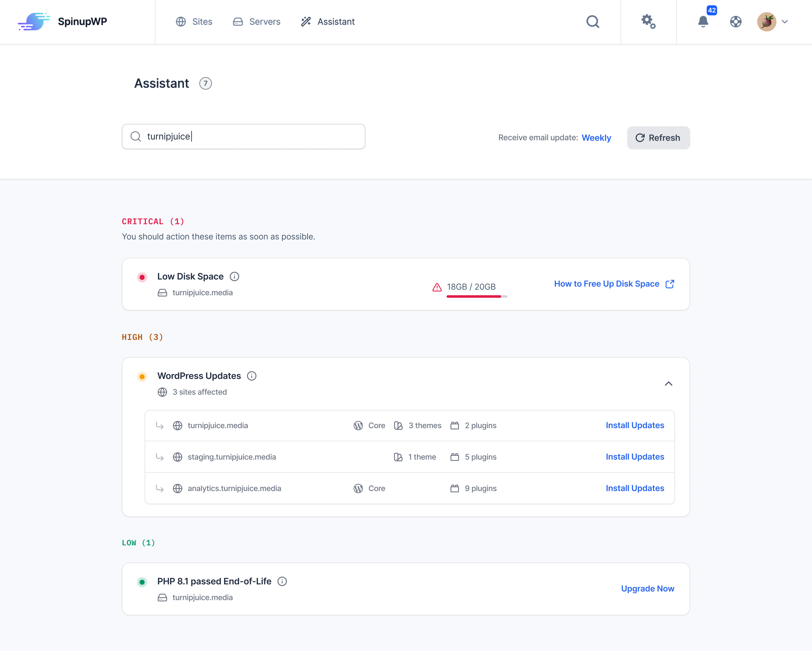Click the green PHP 8.1 status dot
Screen dimensions: 812x651
(x=142, y=582)
